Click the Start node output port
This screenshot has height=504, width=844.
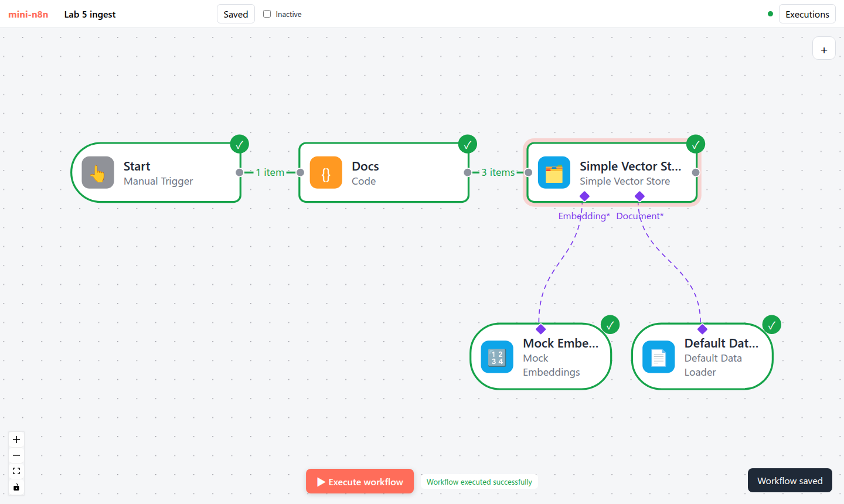[x=239, y=172]
